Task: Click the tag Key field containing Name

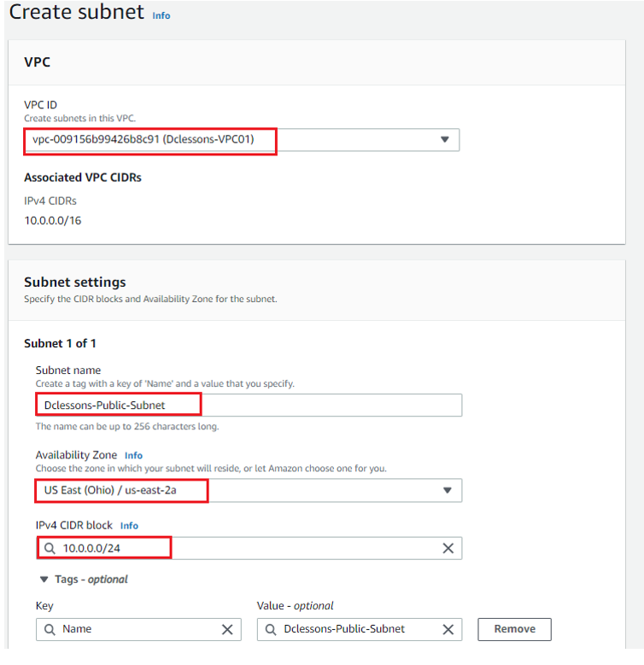Action: pos(138,629)
